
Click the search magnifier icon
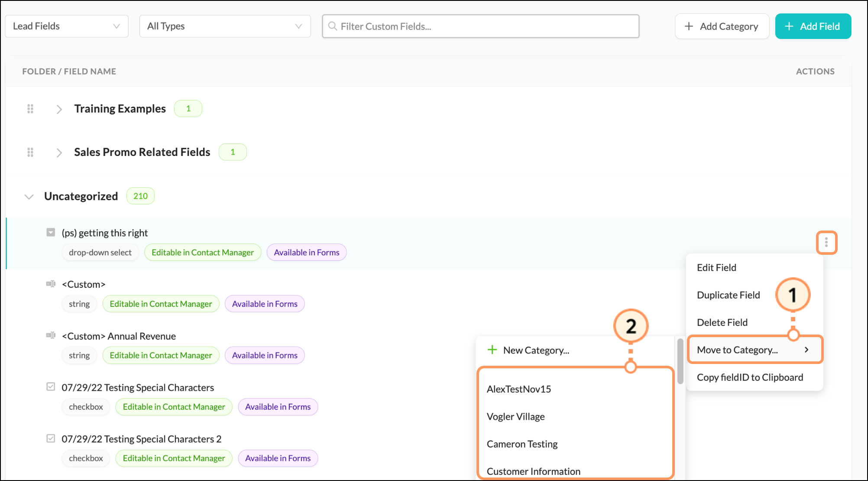click(x=333, y=26)
